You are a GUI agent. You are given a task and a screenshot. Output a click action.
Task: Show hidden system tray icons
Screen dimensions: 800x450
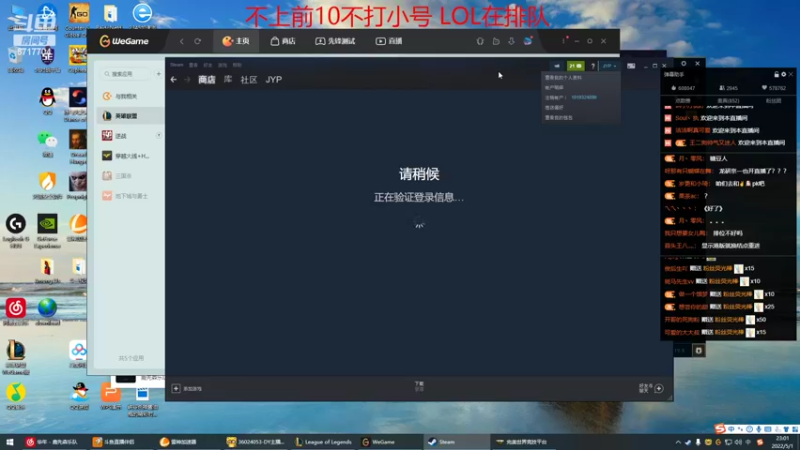point(678,442)
